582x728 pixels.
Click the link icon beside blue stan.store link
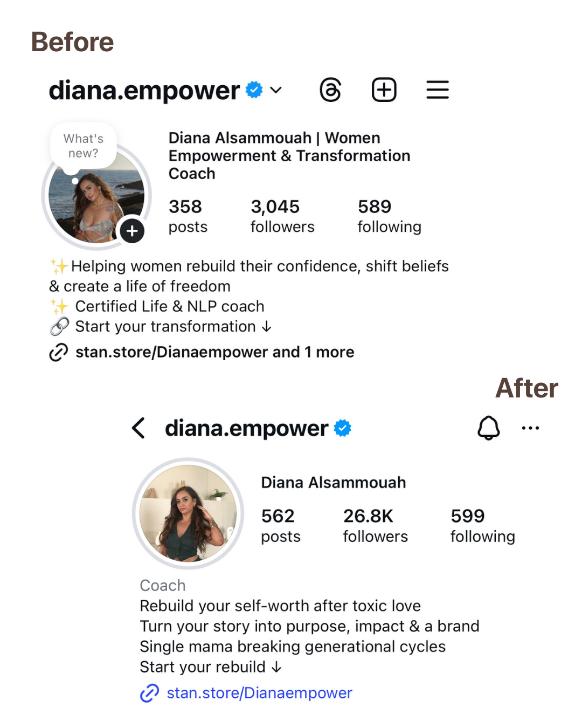[149, 693]
